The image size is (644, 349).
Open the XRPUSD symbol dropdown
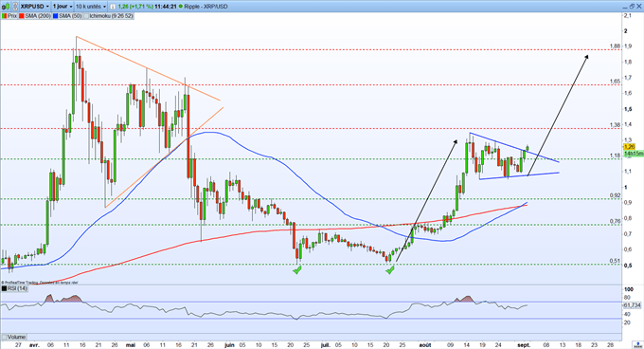(x=34, y=7)
